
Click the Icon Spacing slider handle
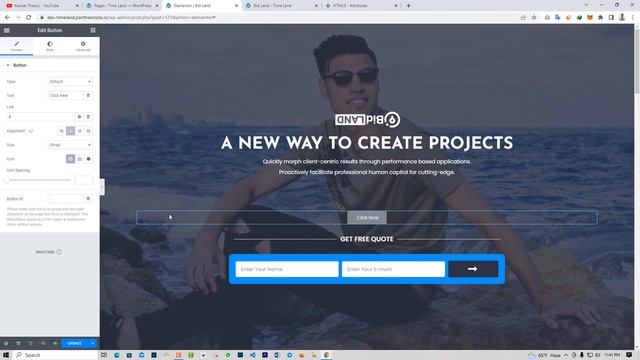pos(7,180)
